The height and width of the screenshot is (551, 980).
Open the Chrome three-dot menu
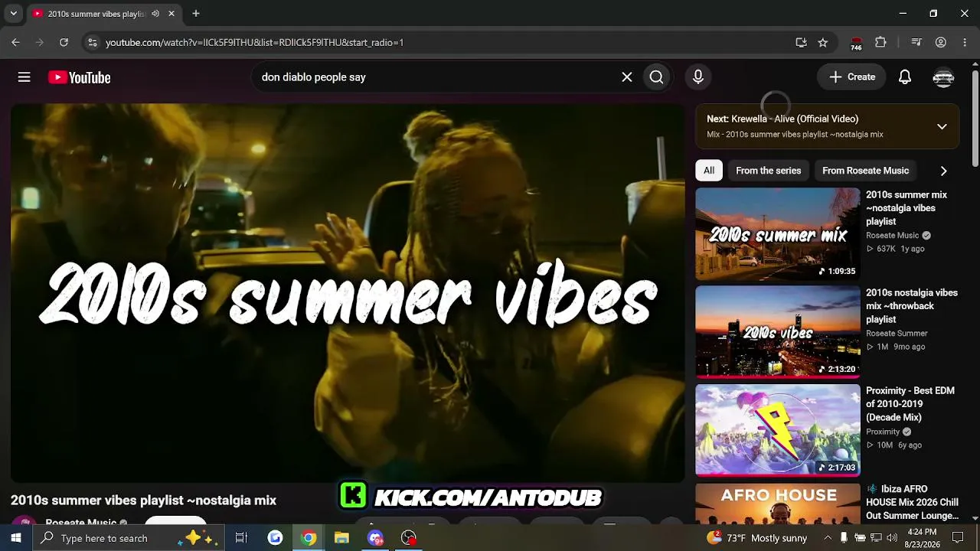pyautogui.click(x=965, y=42)
